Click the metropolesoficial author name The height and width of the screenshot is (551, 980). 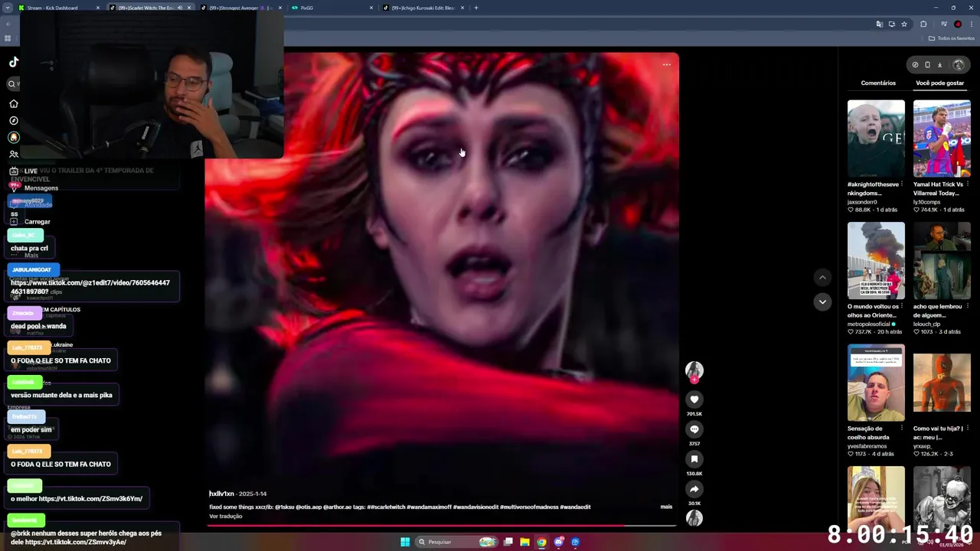[868, 324]
